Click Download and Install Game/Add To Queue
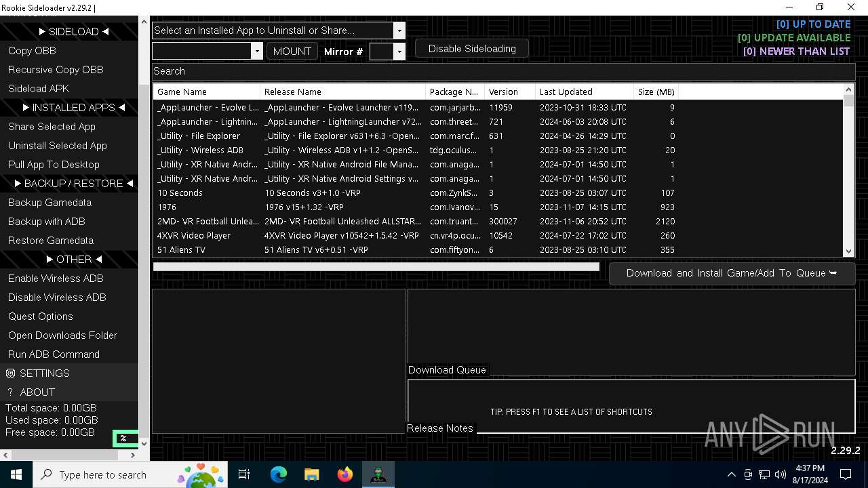This screenshot has width=868, height=488. point(732,273)
